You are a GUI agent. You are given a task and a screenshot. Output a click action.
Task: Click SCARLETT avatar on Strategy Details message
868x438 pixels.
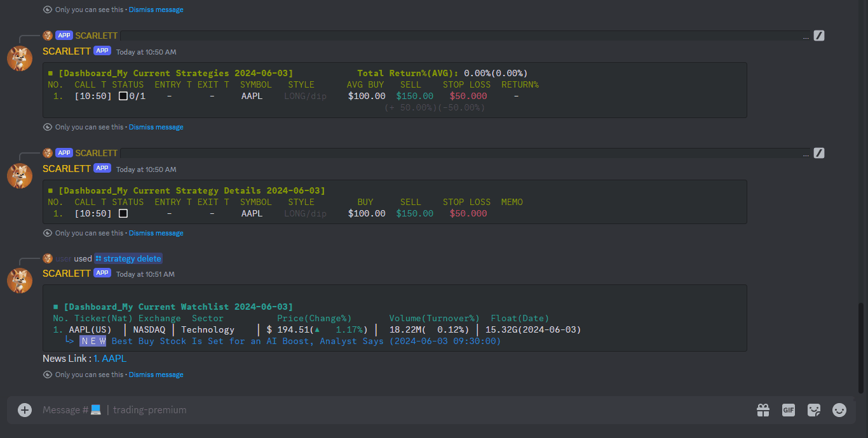click(20, 176)
